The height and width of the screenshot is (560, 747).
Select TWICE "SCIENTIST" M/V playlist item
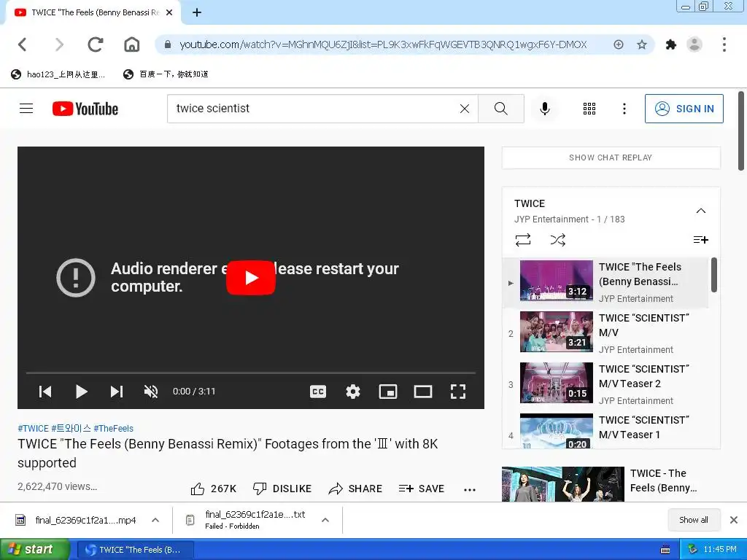(606, 333)
